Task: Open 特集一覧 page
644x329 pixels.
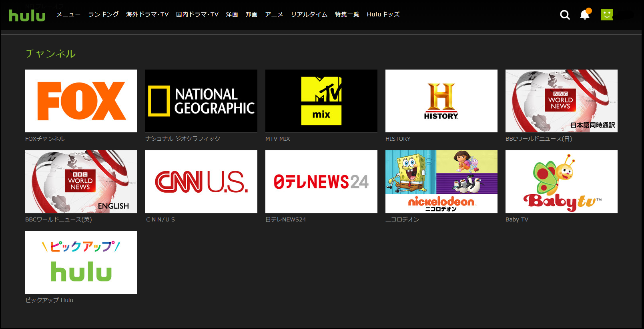Action: [347, 14]
